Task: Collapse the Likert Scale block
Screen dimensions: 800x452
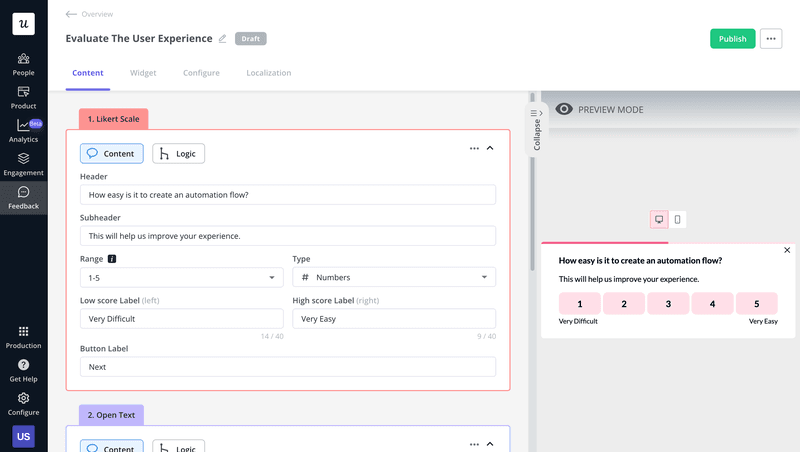Action: [490, 148]
